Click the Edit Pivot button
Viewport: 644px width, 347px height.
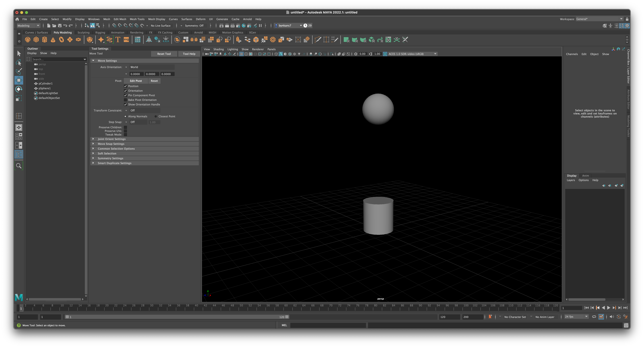pos(136,81)
